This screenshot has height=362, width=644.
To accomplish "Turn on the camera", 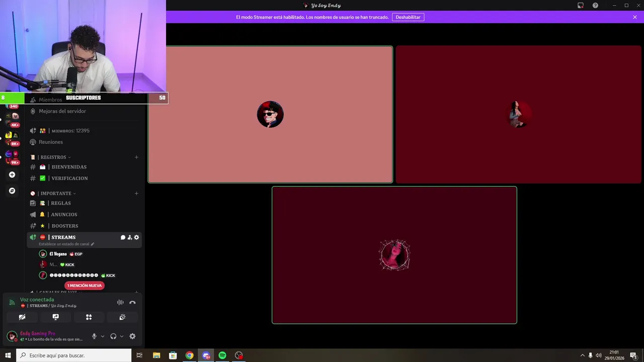I will coord(22,317).
